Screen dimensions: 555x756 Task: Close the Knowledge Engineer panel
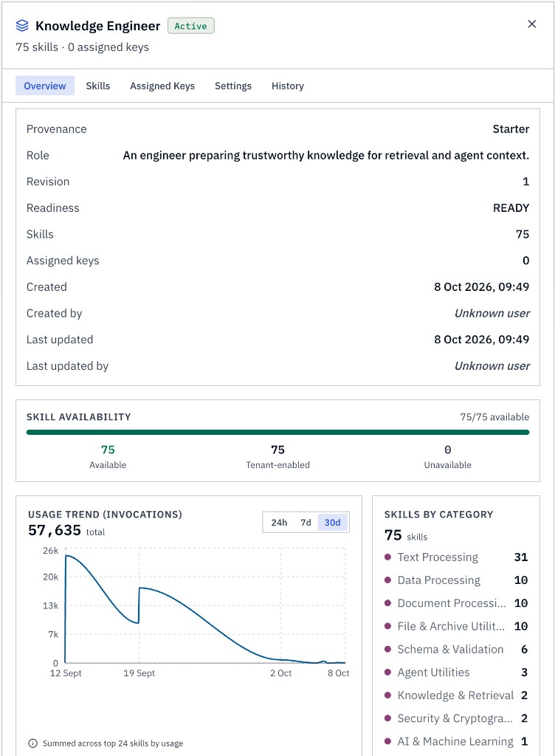point(532,24)
